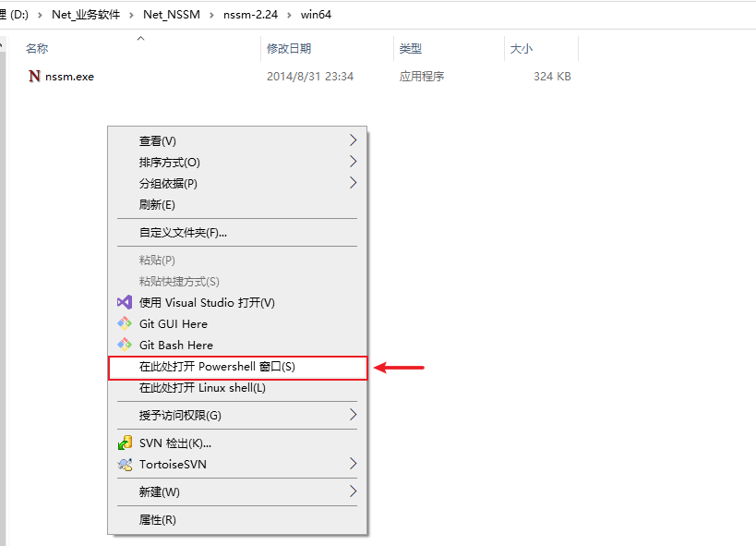Click the Git Bash Here icon
This screenshot has width=756, height=546.
[125, 345]
